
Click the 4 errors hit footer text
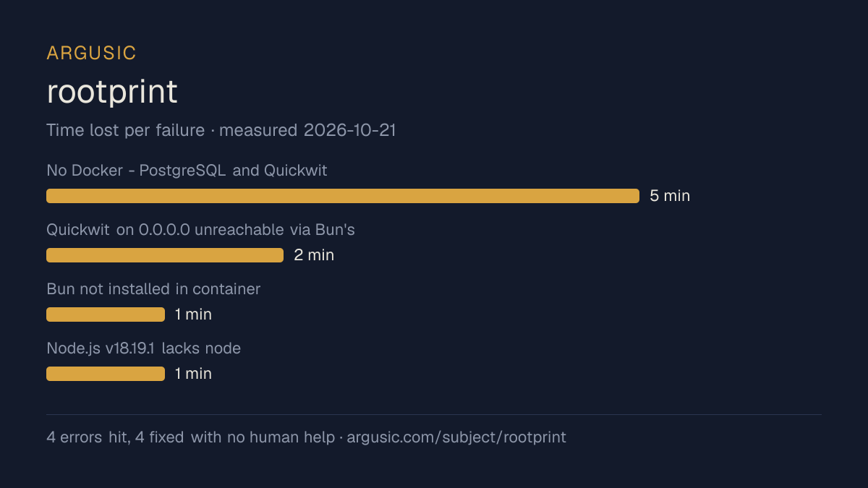(88, 437)
